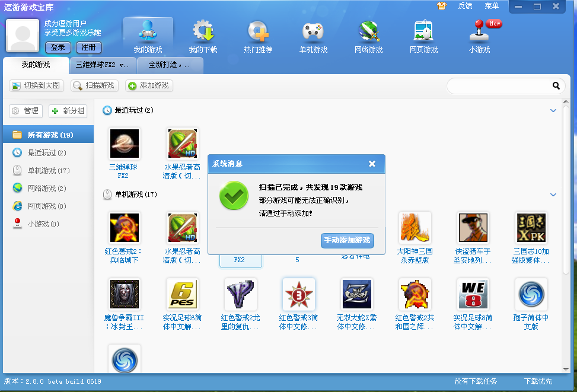This screenshot has width=577, height=392.
Task: Launch 三维弹球 FX2 under recently played
Action: [x=125, y=144]
